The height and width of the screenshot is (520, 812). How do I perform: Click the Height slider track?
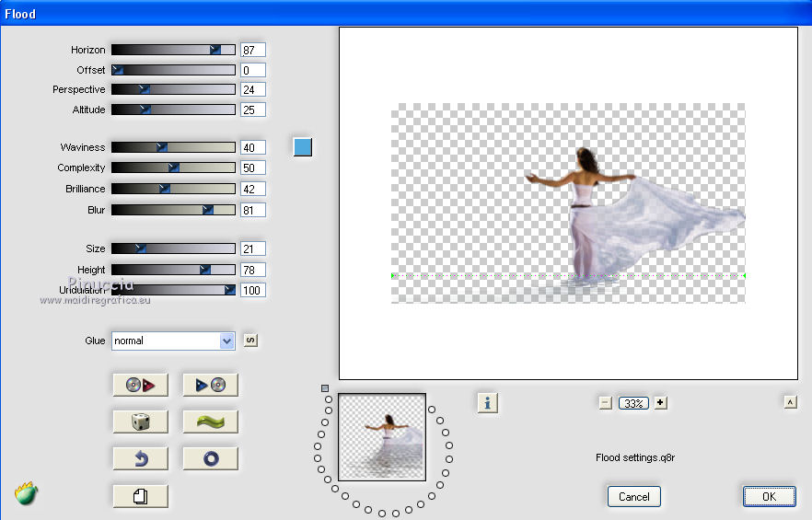pos(173,270)
